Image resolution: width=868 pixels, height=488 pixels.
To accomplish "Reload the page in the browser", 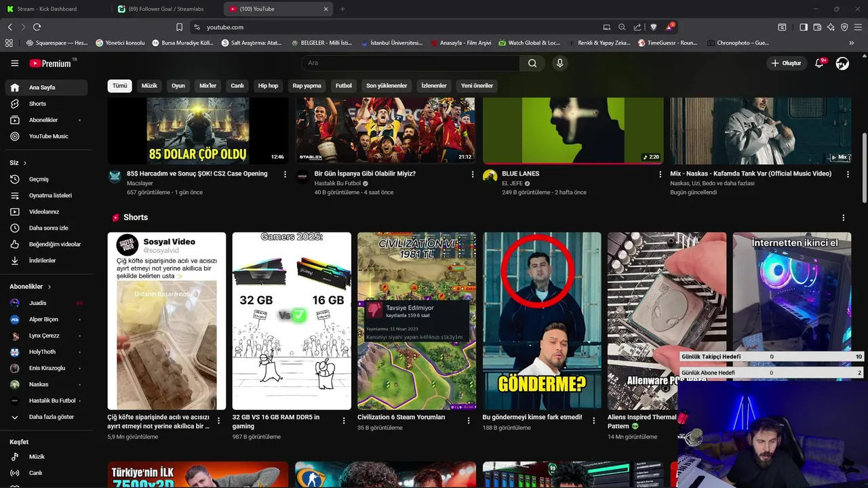I will (x=37, y=27).
